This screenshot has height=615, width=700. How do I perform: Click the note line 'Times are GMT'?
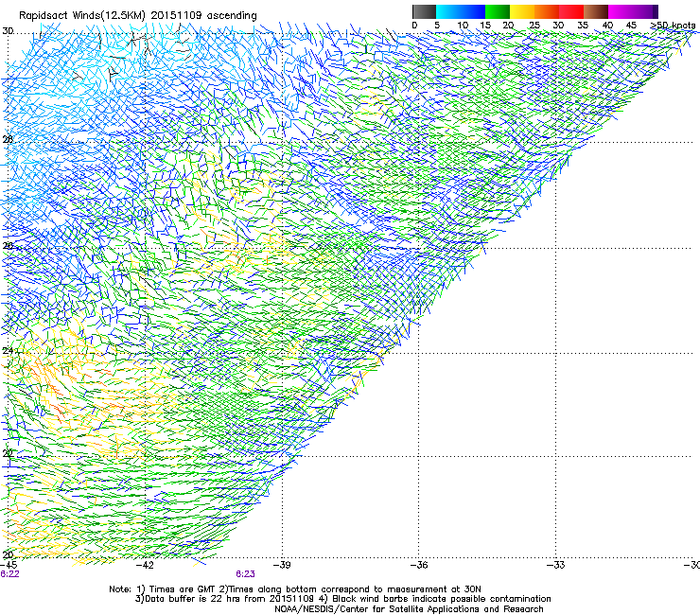coord(182,589)
